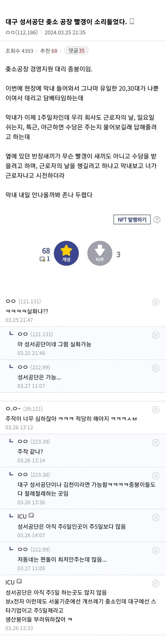
Task: Click the X icon on the '성서공단은 가능...' reply
Action: click(155, 368)
